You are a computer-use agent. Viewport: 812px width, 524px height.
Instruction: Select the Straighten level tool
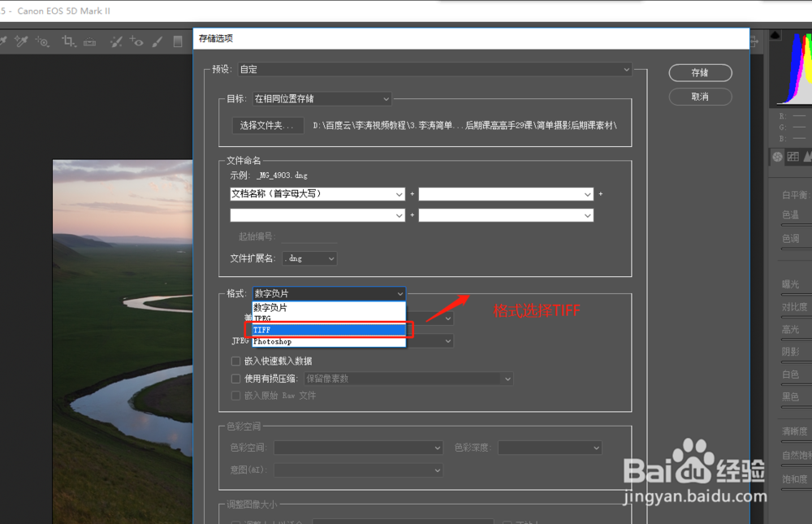pyautogui.click(x=89, y=41)
